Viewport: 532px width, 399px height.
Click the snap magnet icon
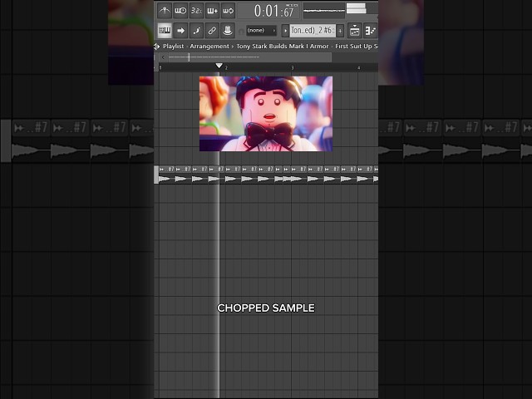click(241, 32)
